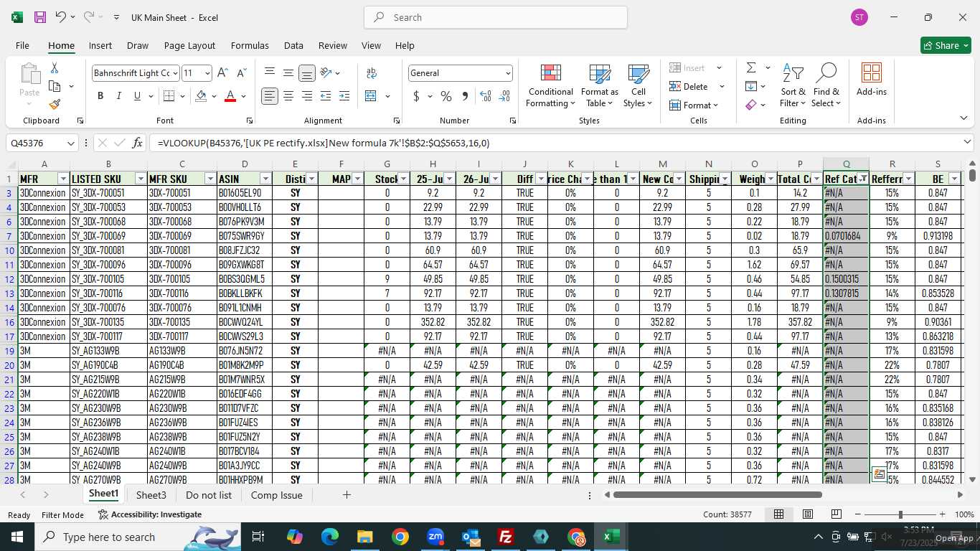Switch to Comp Issue sheet tab
Viewport: 980px width, 551px height.
point(277,495)
